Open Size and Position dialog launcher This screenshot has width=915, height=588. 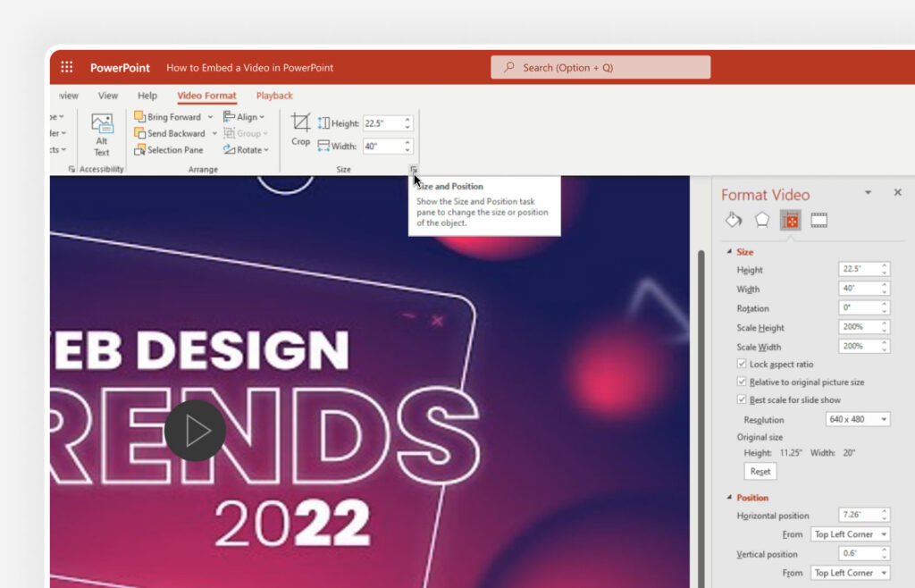point(413,169)
